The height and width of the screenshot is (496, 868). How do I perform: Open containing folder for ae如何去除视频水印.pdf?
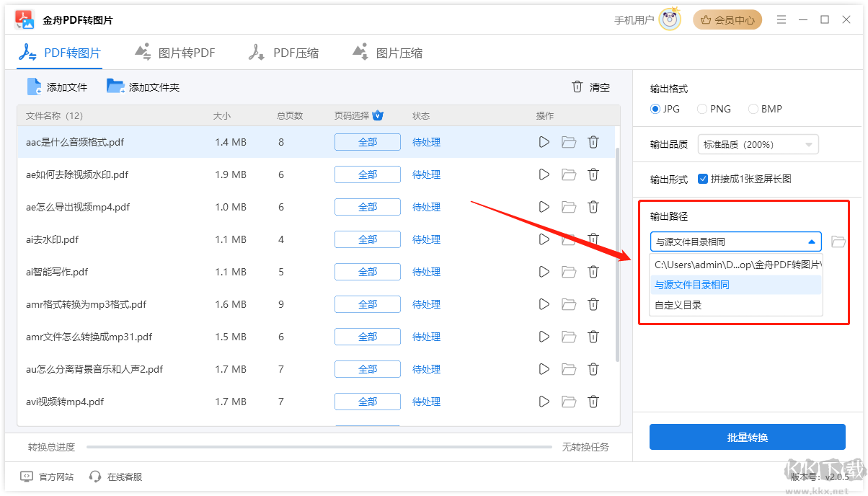coord(569,174)
